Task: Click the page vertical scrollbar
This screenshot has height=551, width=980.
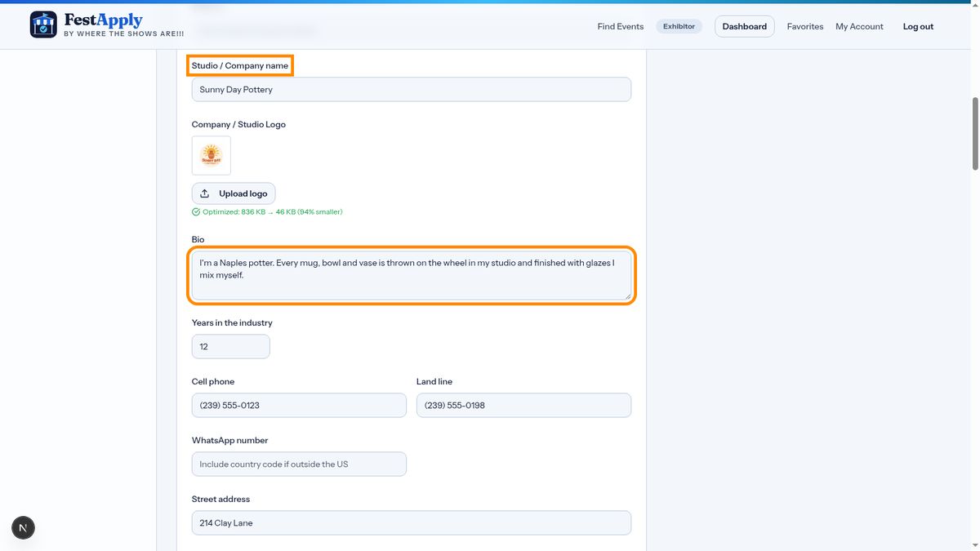Action: click(x=975, y=135)
